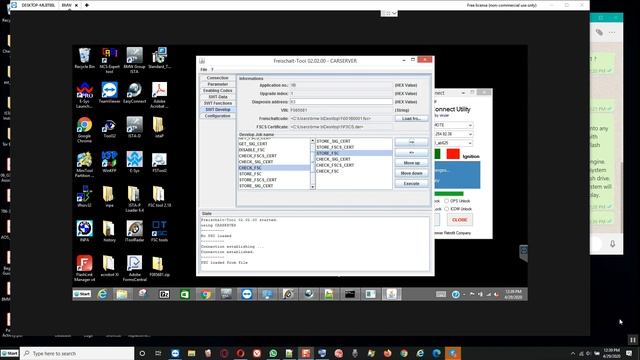Open the Enabling Codes tab

(218, 91)
